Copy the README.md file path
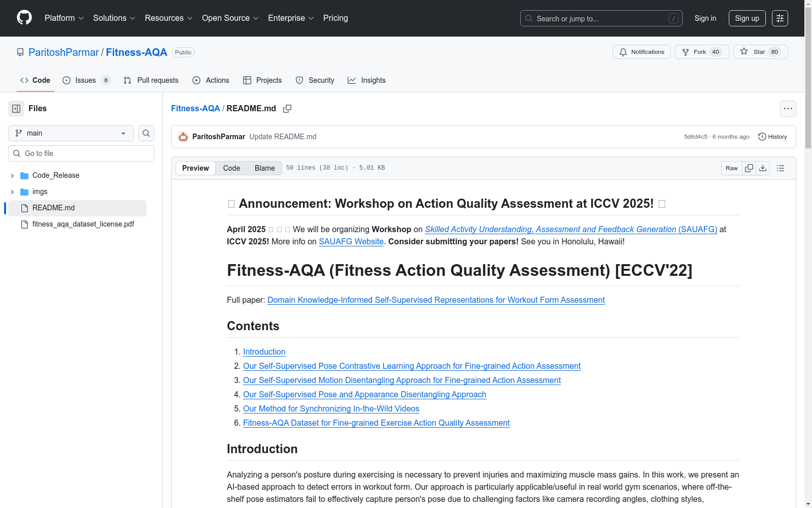The width and height of the screenshot is (812, 508). click(x=287, y=109)
